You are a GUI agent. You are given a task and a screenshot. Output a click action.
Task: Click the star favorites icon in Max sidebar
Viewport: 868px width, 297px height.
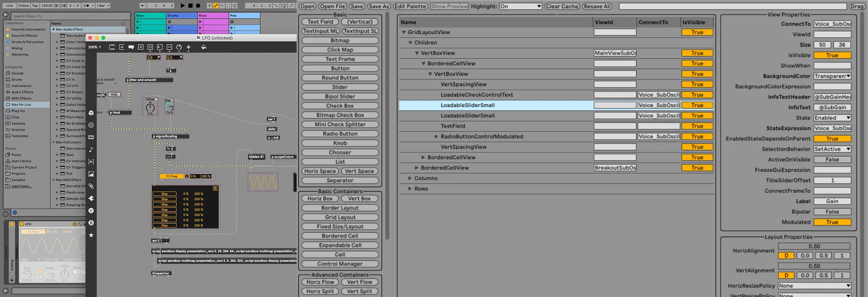[91, 235]
